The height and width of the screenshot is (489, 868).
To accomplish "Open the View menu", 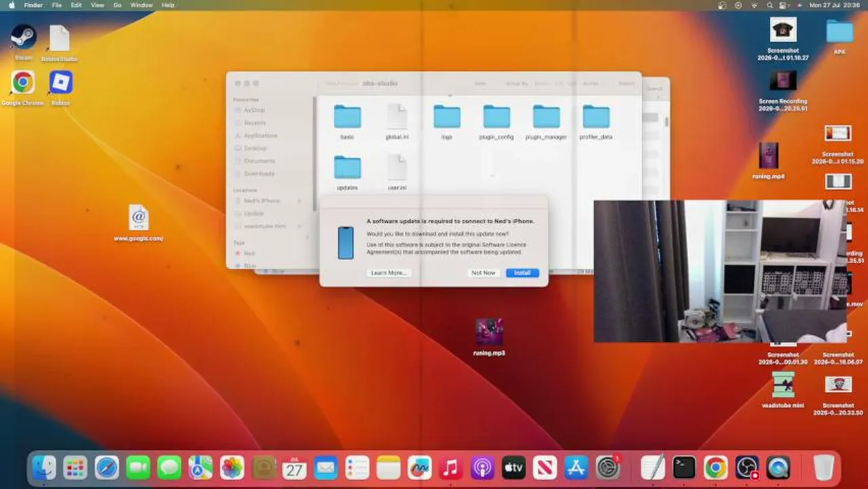I will click(x=97, y=5).
